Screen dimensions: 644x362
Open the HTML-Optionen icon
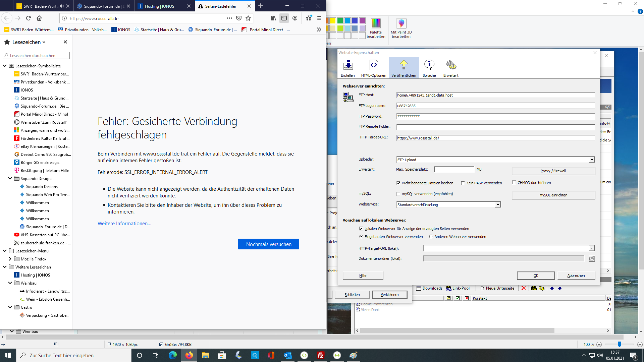point(373,65)
